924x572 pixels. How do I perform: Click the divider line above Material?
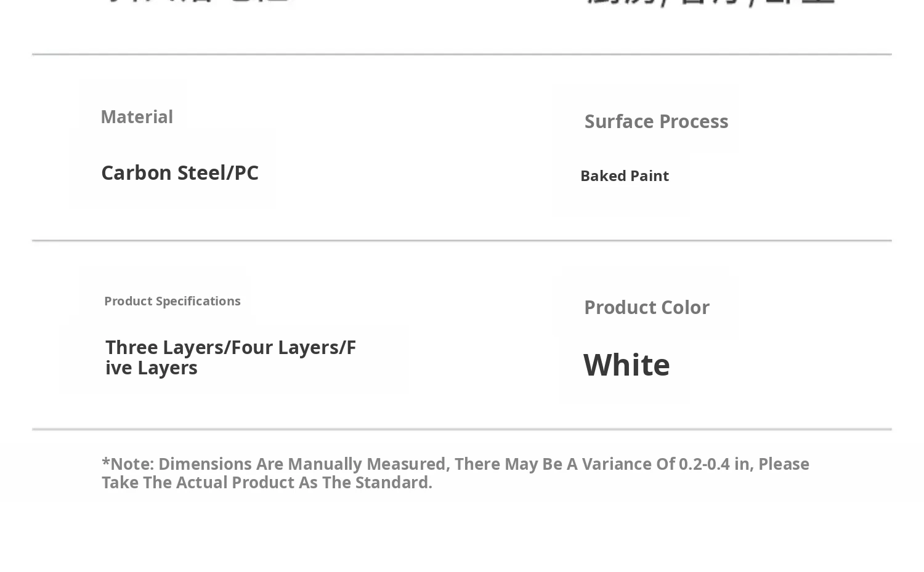(x=461, y=55)
